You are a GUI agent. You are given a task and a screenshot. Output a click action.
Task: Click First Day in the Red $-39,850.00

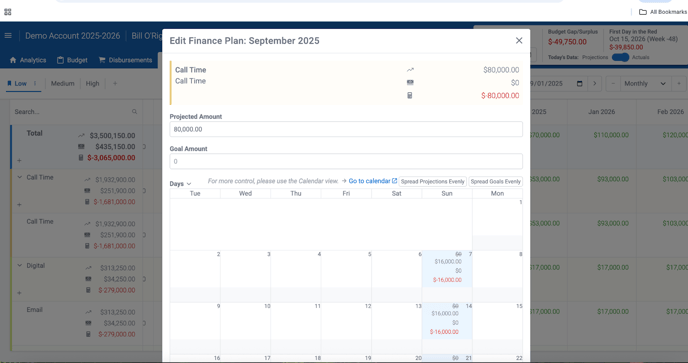(626, 47)
